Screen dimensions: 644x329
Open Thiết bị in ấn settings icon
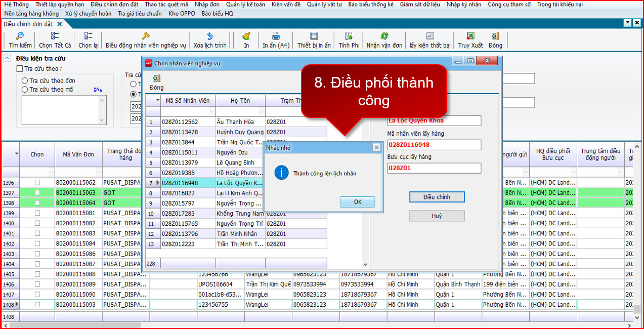pos(314,36)
